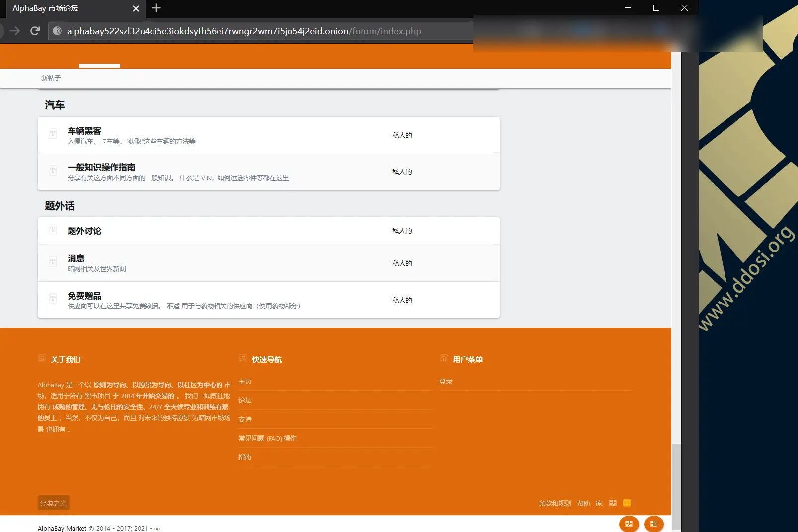Click the 快速导航 heading icon
Viewport: 798px width, 532px height.
(x=242, y=358)
